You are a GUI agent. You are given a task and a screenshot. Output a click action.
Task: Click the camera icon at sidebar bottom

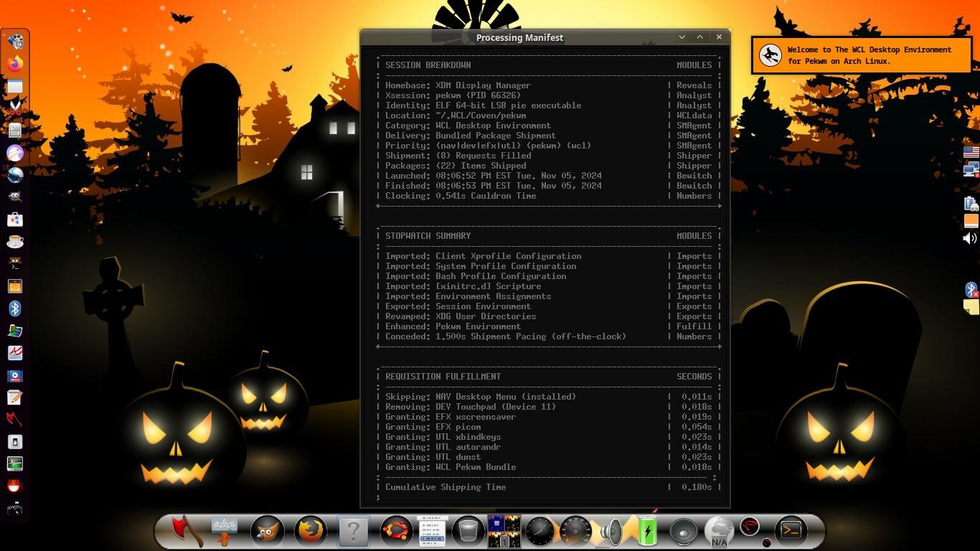(x=15, y=509)
